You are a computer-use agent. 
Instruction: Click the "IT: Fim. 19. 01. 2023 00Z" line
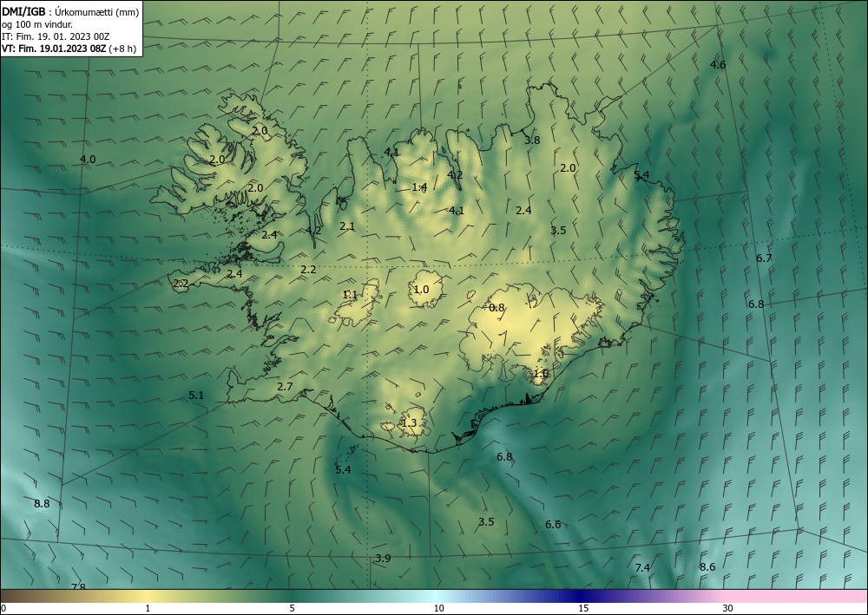(x=56, y=36)
